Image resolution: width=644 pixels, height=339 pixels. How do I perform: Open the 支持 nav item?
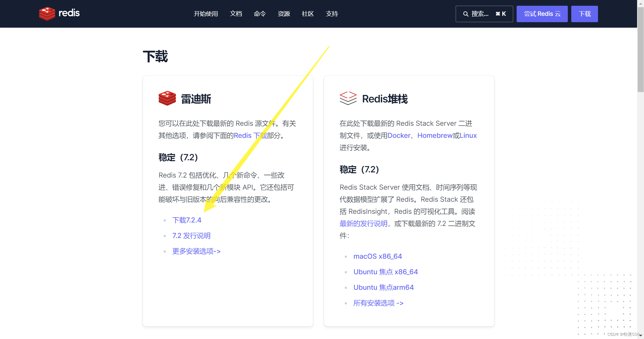tap(332, 14)
